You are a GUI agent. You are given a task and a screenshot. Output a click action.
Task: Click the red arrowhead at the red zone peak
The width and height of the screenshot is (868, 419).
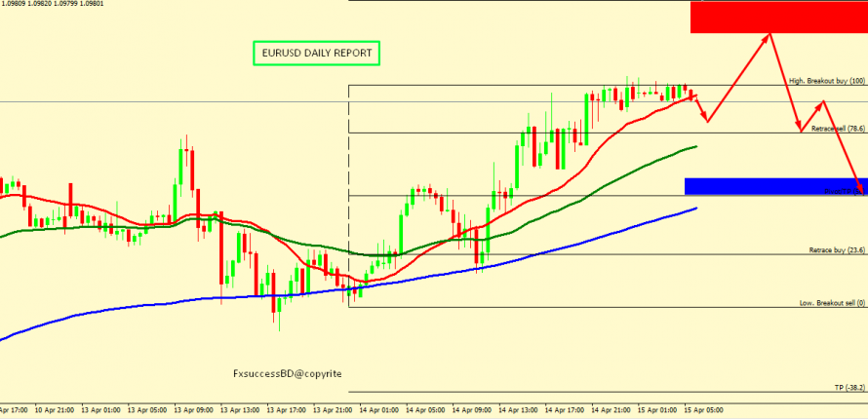[x=769, y=35]
